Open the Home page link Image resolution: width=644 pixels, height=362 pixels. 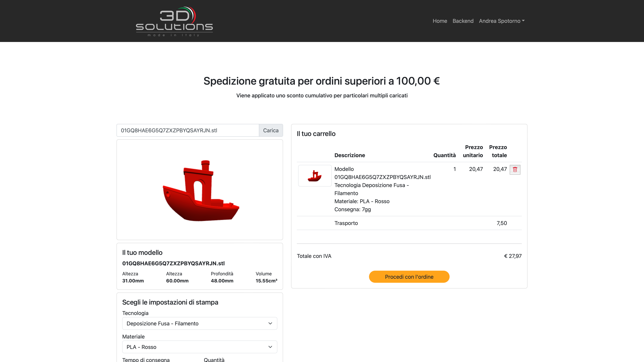[440, 21]
